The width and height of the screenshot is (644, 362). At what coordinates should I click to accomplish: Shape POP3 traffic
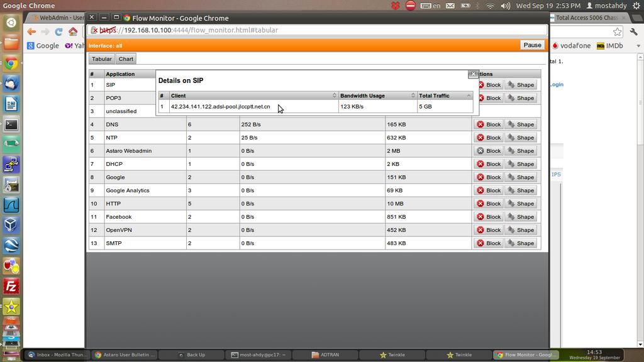pos(520,98)
